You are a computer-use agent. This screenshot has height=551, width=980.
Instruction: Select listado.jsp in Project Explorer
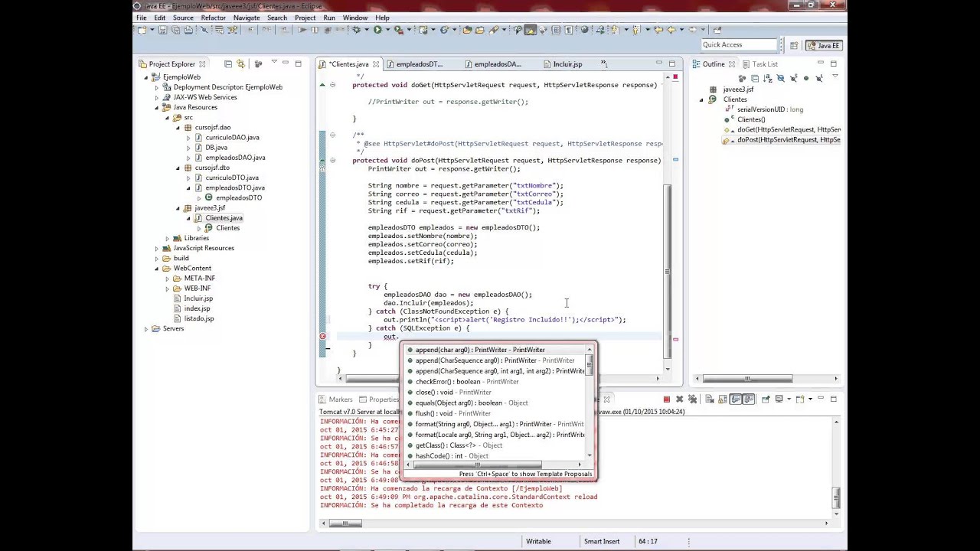pyautogui.click(x=198, y=318)
